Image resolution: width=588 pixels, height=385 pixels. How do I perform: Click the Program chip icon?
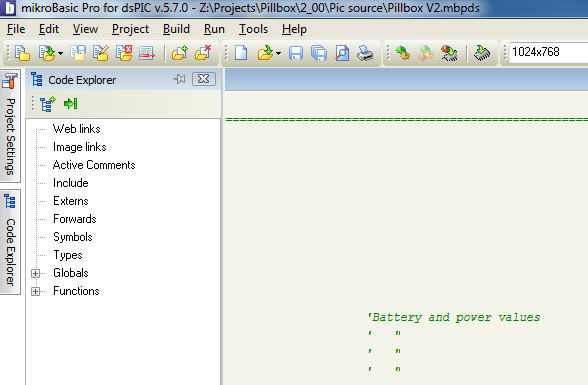(482, 53)
